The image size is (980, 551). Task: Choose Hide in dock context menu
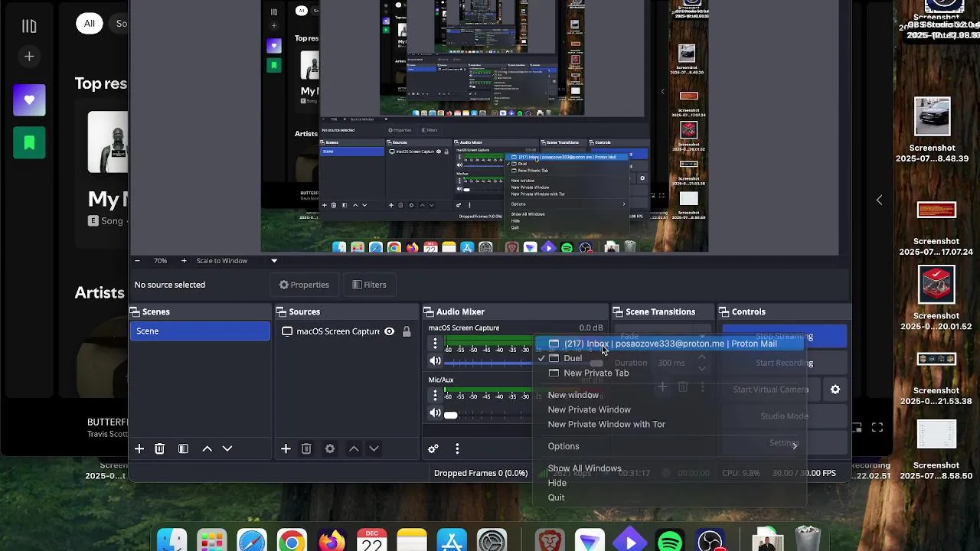(557, 483)
